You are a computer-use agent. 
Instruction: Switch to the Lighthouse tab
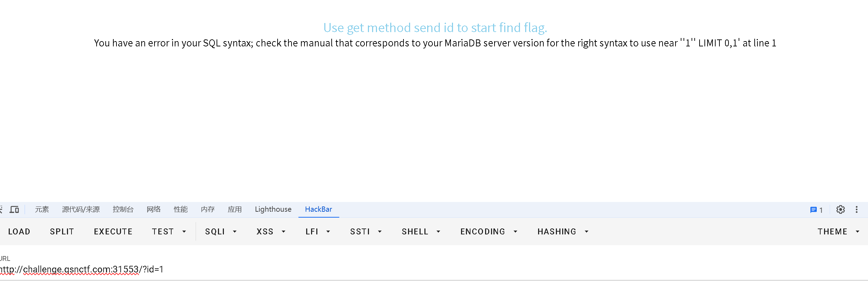(273, 209)
